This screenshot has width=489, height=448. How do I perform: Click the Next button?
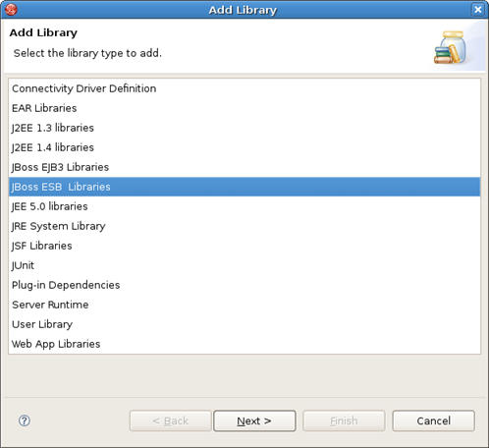[254, 420]
